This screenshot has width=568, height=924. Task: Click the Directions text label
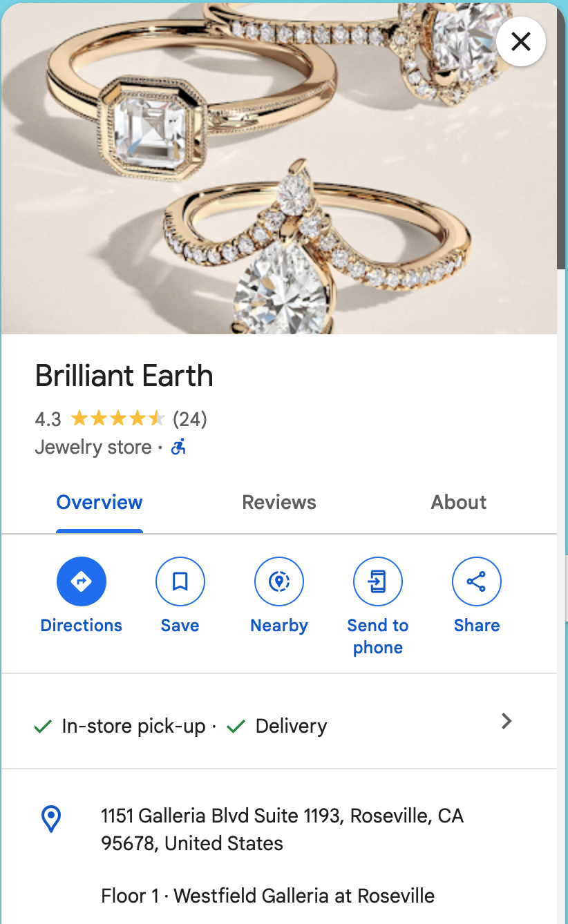(x=82, y=626)
